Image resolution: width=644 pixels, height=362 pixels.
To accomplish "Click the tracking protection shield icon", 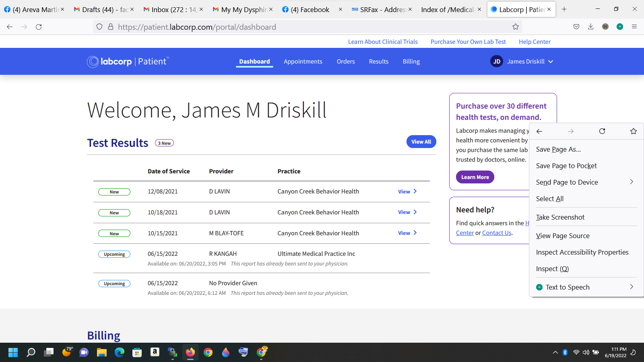I will coord(99,27).
